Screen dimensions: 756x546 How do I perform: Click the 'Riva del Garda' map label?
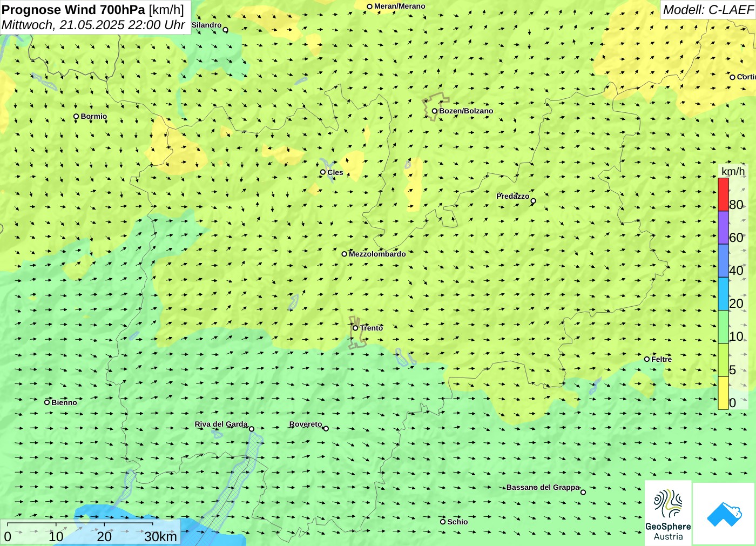click(221, 424)
